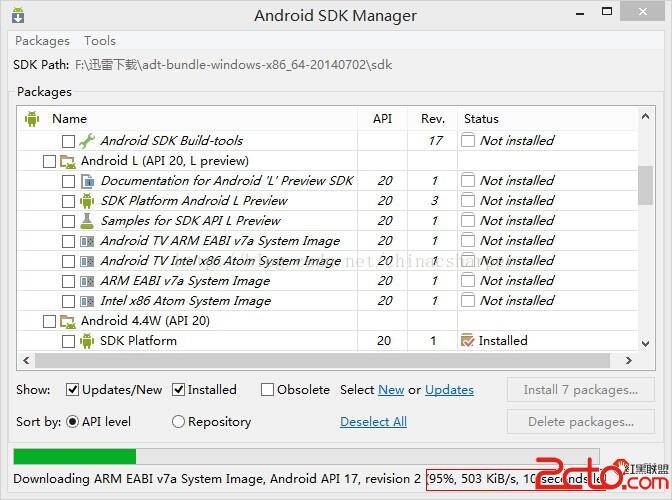Check the Intel x86 Atom System Image checkbox
Screen dimensions: 672x500
[69, 301]
